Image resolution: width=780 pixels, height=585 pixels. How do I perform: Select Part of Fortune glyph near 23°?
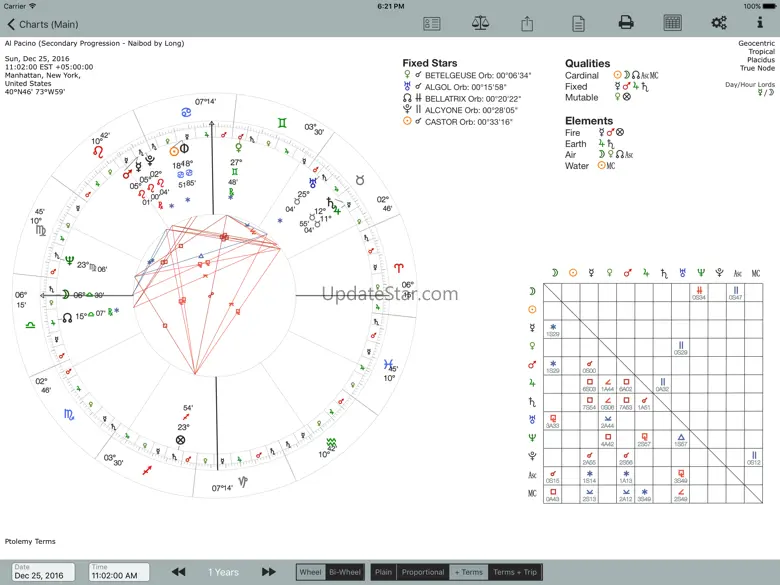(x=181, y=440)
